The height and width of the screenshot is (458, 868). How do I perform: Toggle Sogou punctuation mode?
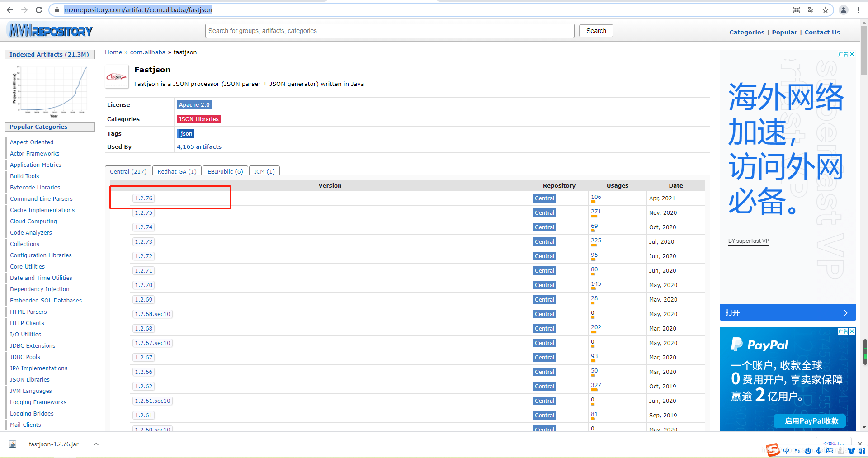(x=797, y=451)
